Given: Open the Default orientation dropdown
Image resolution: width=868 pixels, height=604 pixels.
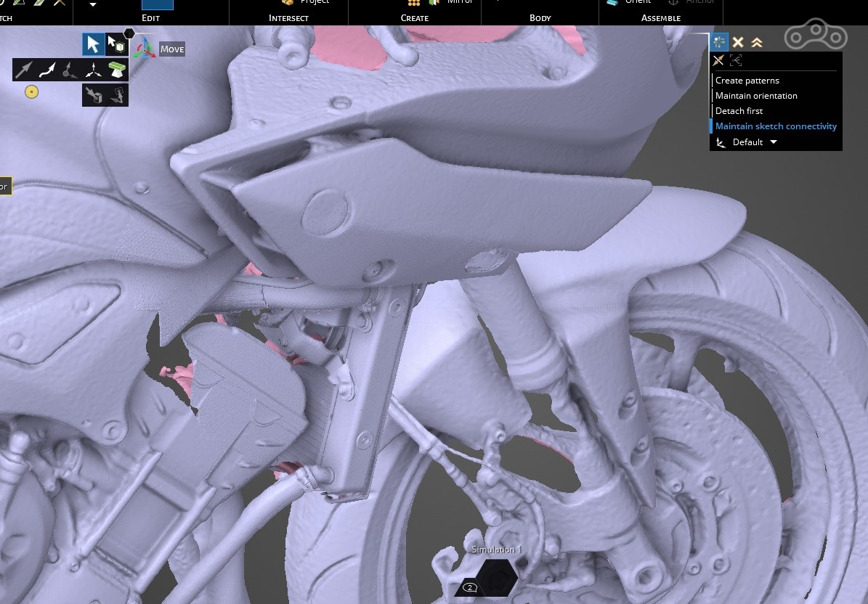Looking at the screenshot, I should [x=773, y=142].
